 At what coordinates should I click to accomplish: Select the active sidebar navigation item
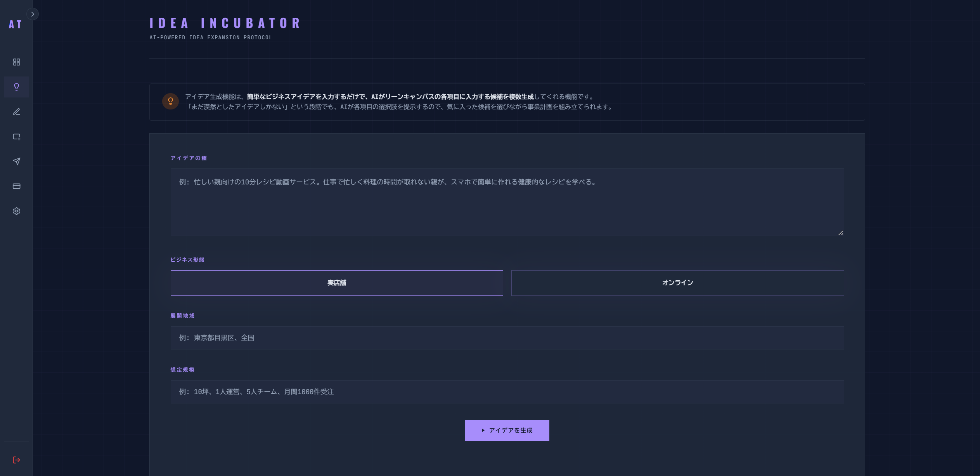pos(16,87)
